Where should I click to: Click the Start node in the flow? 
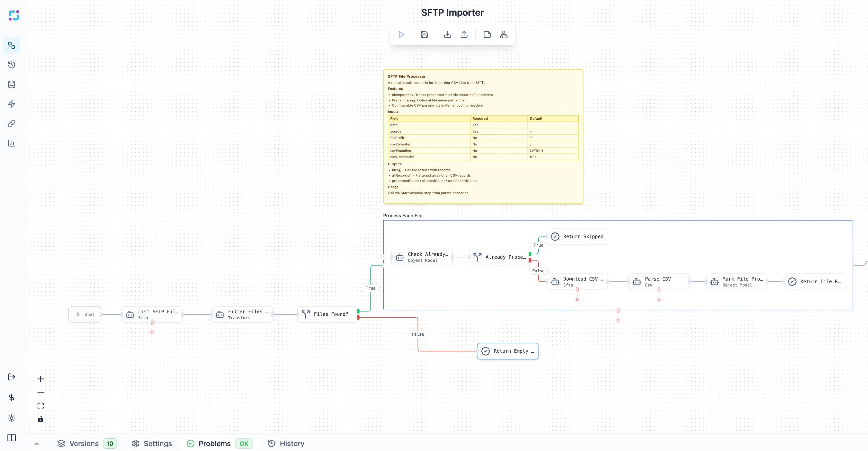(x=85, y=314)
